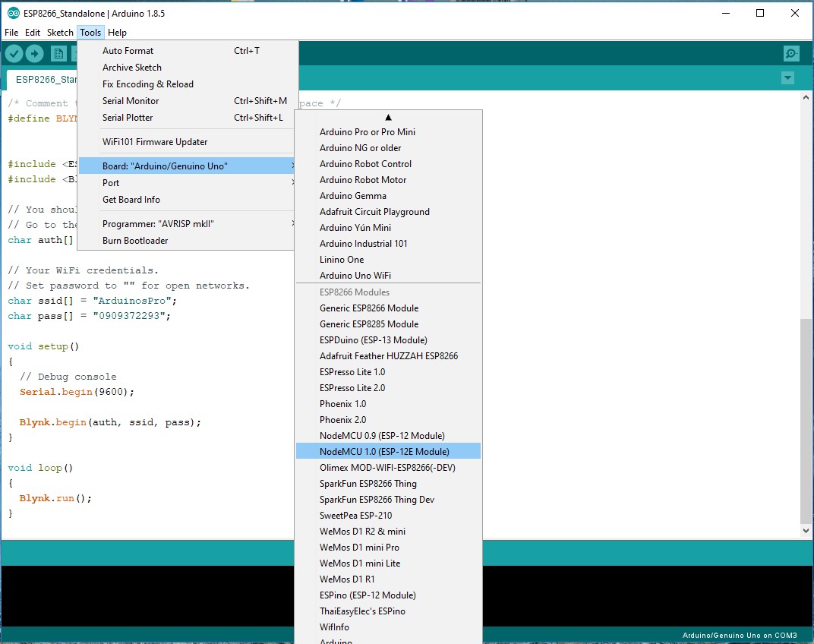Expand the Board submenu arrow
This screenshot has width=814, height=644.
(x=295, y=165)
